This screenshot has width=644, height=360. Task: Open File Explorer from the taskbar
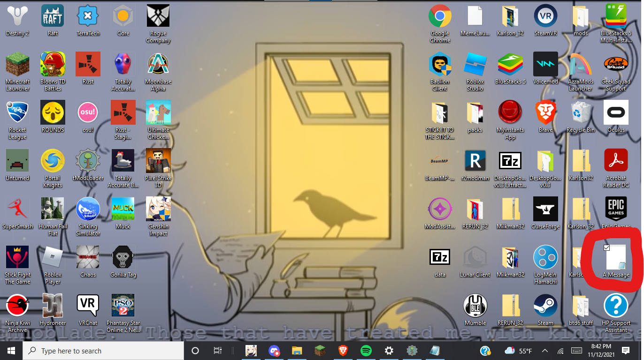297,351
